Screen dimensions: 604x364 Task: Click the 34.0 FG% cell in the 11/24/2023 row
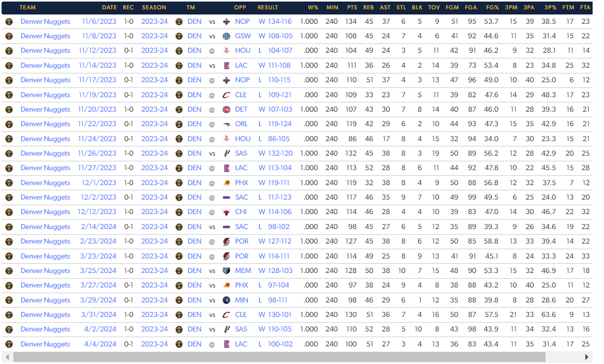tap(491, 139)
